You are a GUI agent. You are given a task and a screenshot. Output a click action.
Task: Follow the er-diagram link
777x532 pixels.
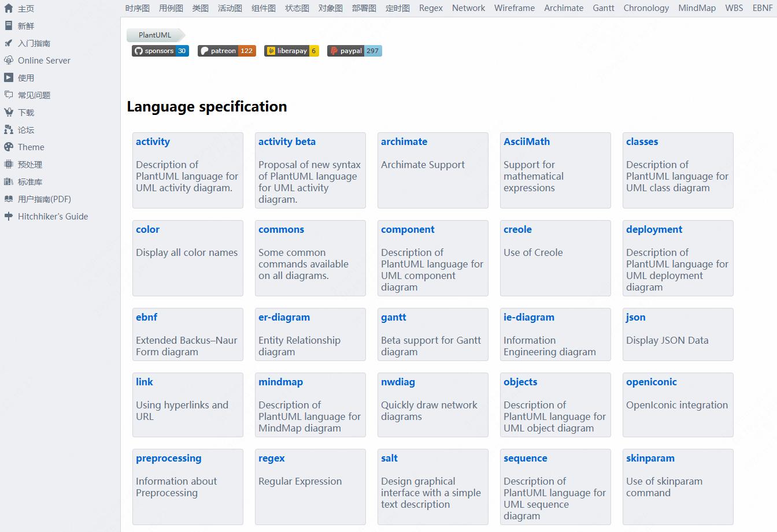click(284, 317)
